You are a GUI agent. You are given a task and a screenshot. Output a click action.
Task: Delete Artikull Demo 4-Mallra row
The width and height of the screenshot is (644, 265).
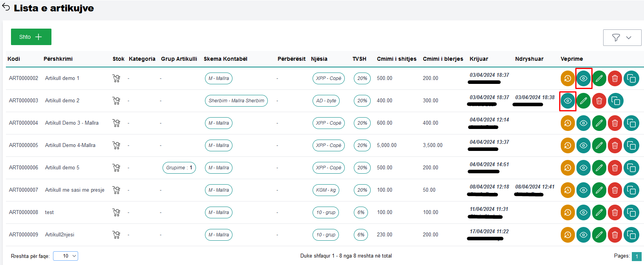click(x=615, y=145)
